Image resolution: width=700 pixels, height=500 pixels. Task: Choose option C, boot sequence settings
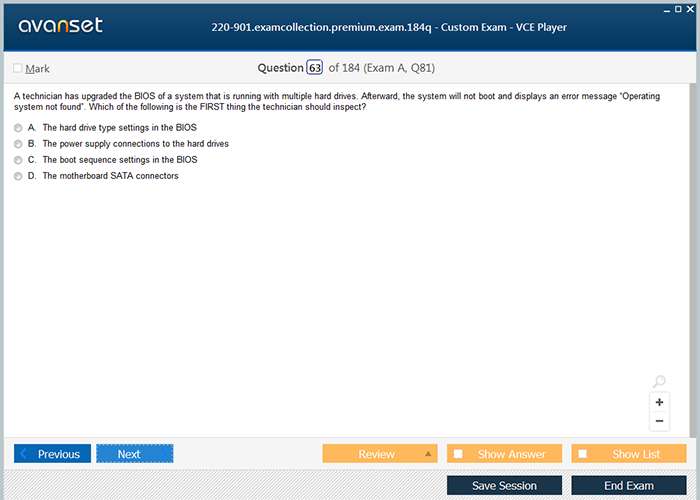click(18, 160)
